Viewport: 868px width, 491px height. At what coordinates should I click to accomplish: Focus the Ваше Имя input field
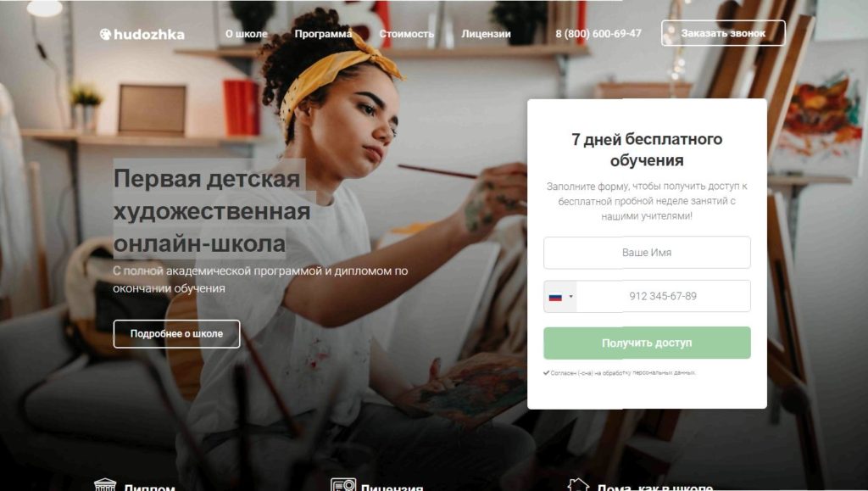point(647,253)
